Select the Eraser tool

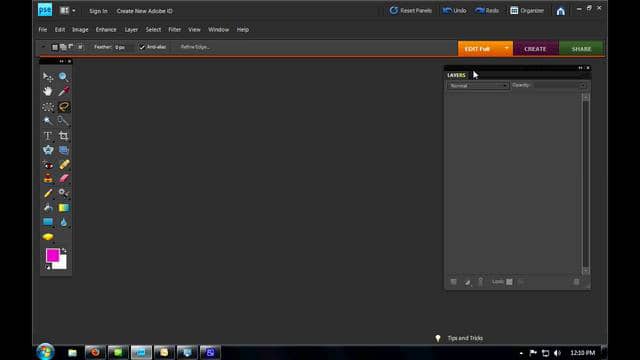pos(64,178)
